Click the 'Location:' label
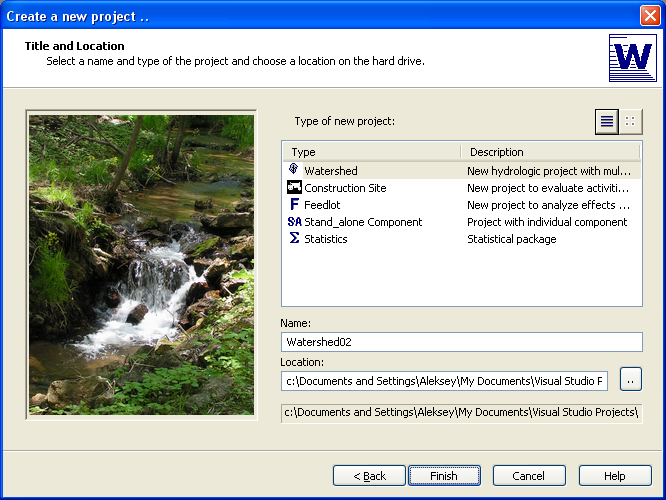Viewport: 666px width, 500px height. click(302, 362)
